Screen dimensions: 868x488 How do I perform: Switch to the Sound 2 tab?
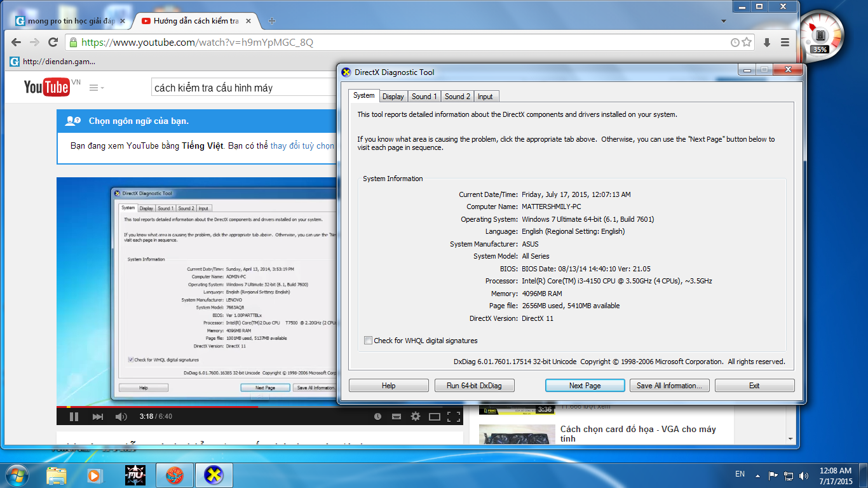[x=458, y=97]
